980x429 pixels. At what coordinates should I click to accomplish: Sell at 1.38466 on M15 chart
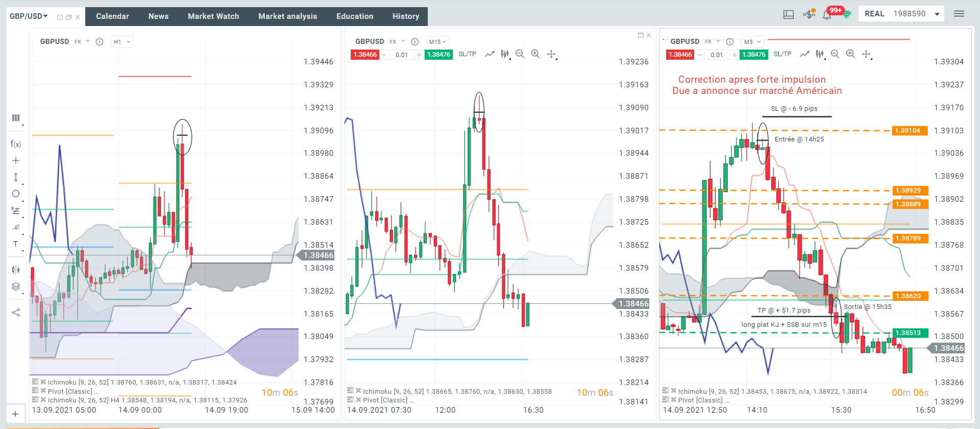pos(365,55)
